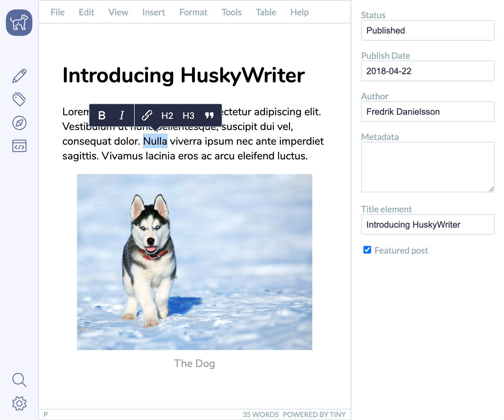Select the compass explore icon
Image resolution: width=504 pixels, height=420 pixels.
click(x=19, y=123)
